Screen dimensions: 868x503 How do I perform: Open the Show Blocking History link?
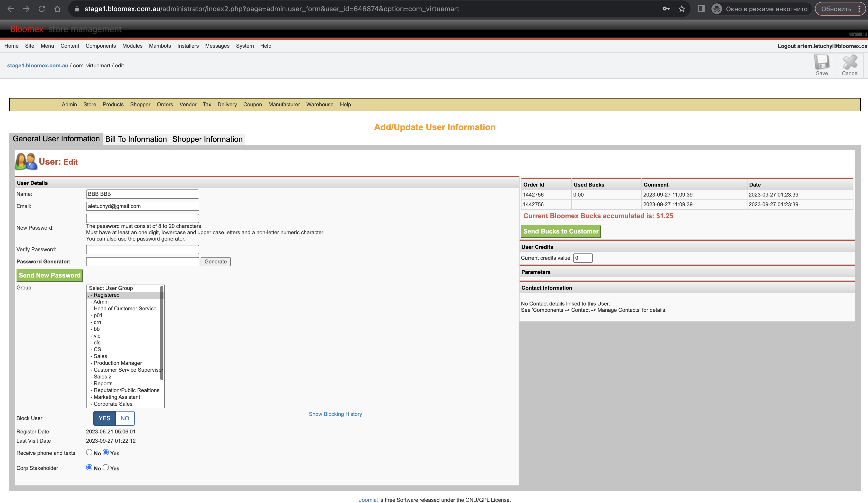click(x=335, y=414)
